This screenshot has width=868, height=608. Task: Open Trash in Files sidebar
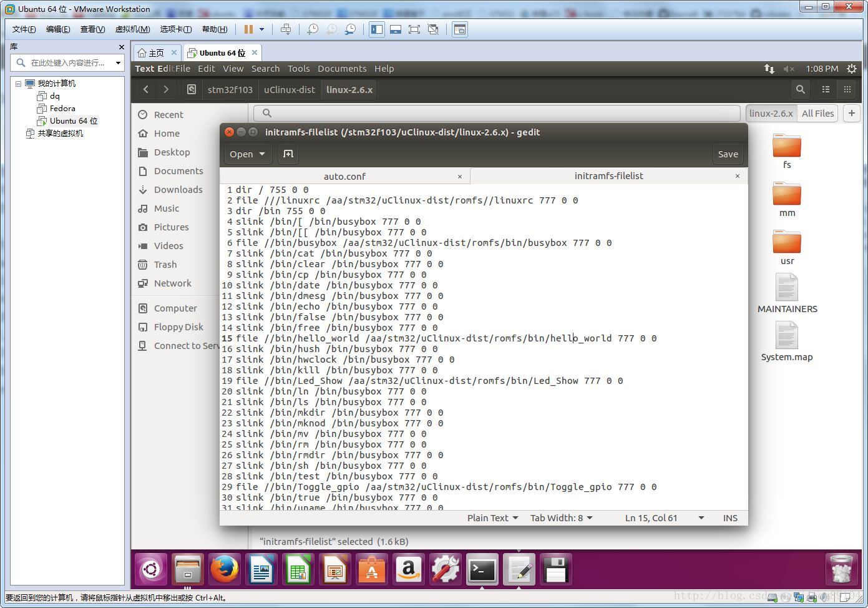click(x=165, y=265)
